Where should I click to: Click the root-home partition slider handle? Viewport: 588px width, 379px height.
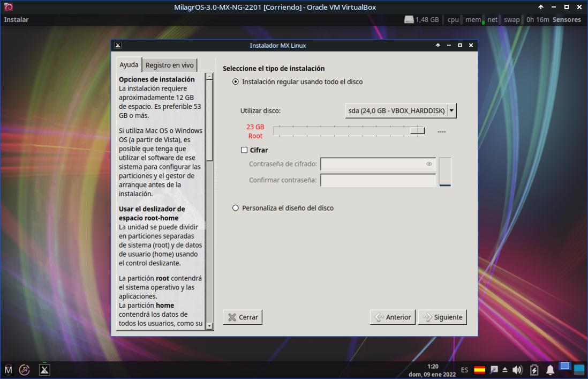[x=417, y=131]
